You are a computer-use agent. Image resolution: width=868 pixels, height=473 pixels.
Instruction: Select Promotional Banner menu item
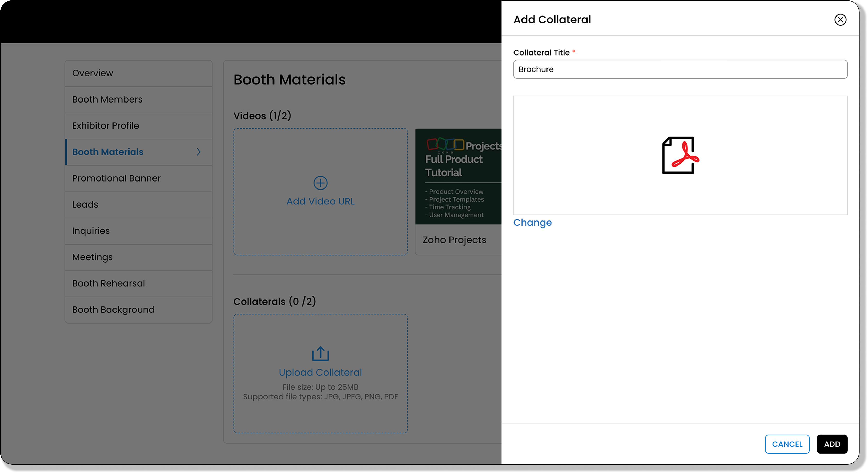coord(116,178)
